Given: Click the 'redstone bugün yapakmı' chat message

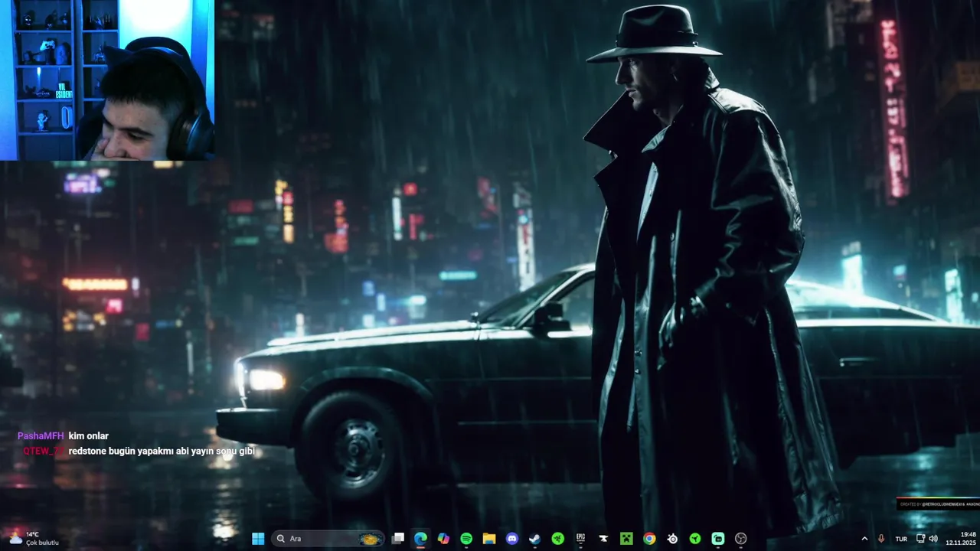Looking at the screenshot, I should 162,452.
